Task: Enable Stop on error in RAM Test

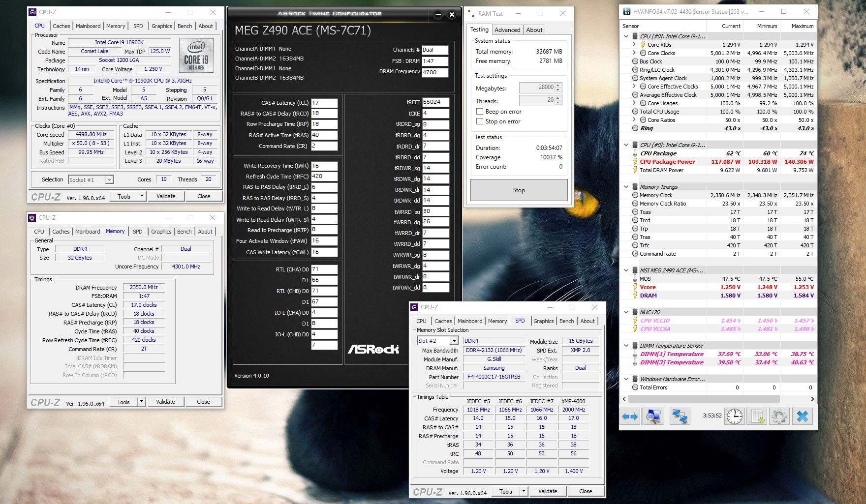Action: [x=479, y=121]
